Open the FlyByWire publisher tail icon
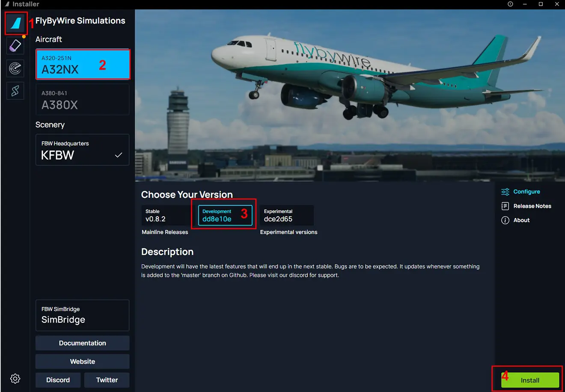Screen dimensions: 565x392 point(15,23)
